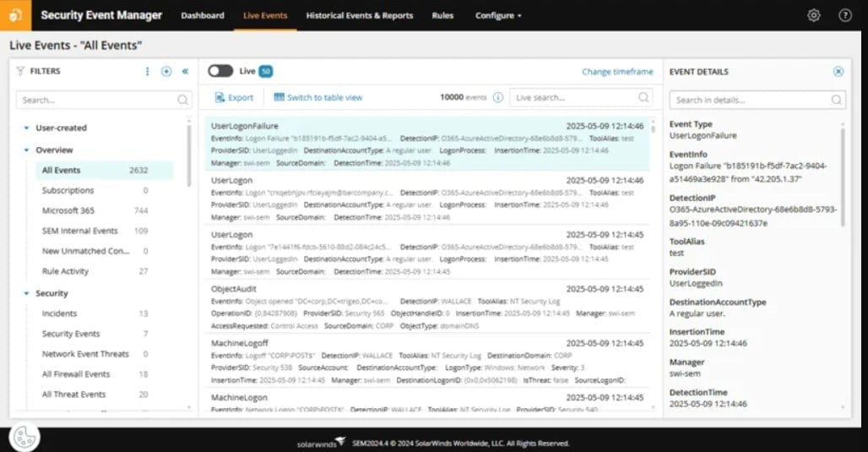Select the Security Events filter
868x452 pixels.
(x=105, y=334)
